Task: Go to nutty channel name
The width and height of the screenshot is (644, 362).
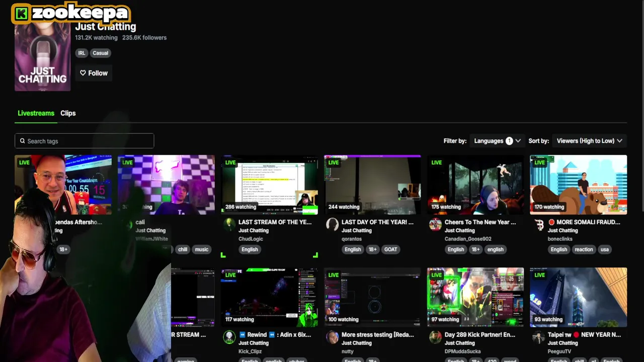Action: 348,351
